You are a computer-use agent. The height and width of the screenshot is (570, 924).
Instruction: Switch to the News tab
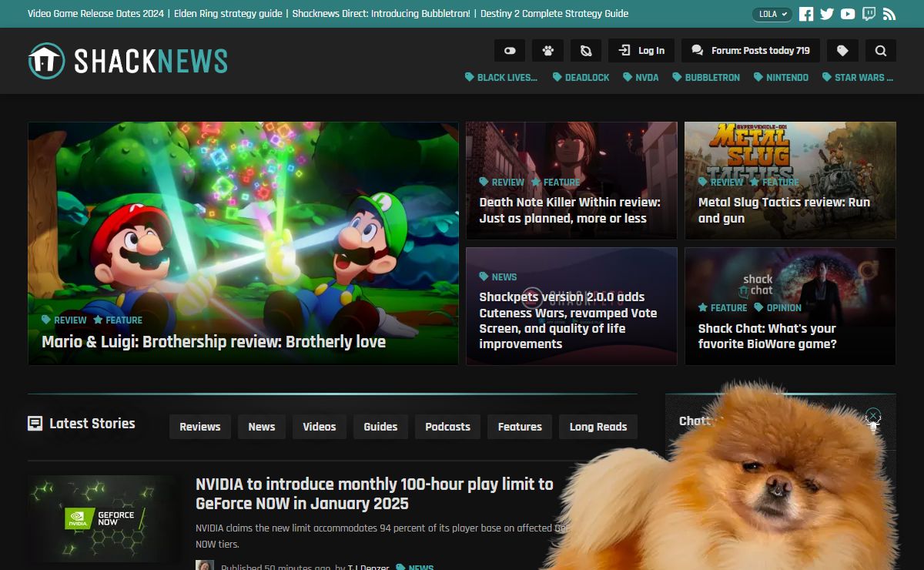[x=262, y=427]
